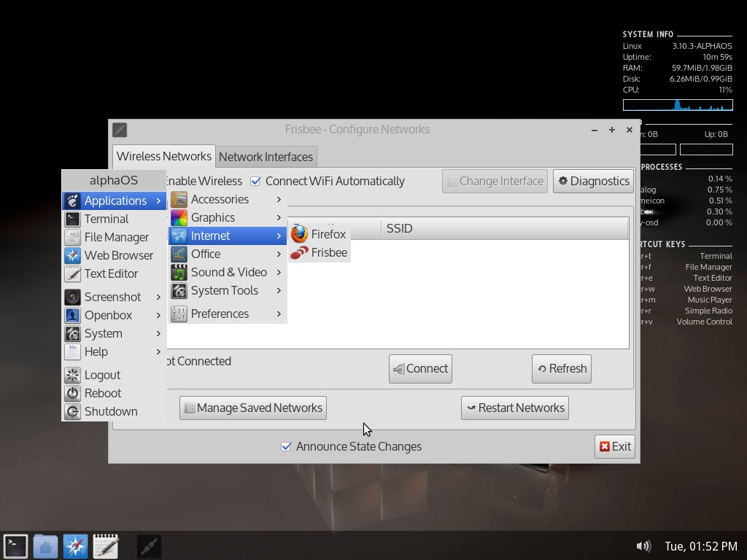Click the Text Editor pencil icon in menu
Viewport: 747px width, 560px height.
tap(72, 274)
